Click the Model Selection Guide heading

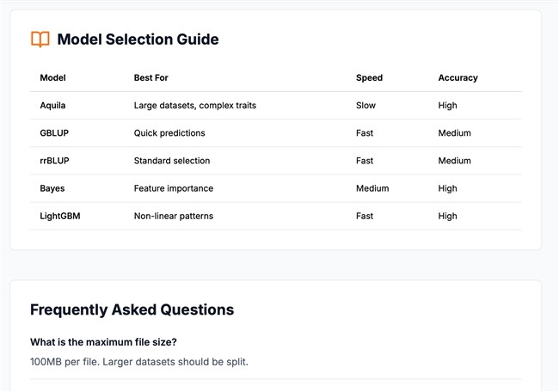tap(138, 40)
